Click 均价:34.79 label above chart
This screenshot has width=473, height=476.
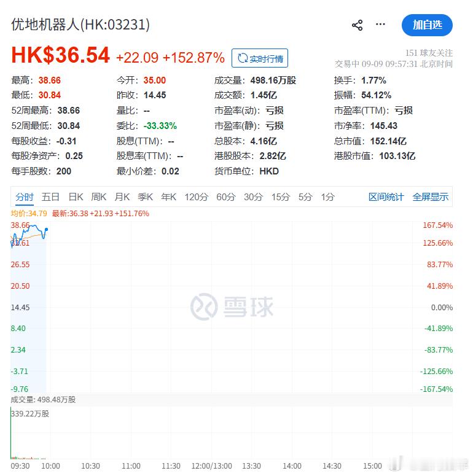point(29,213)
